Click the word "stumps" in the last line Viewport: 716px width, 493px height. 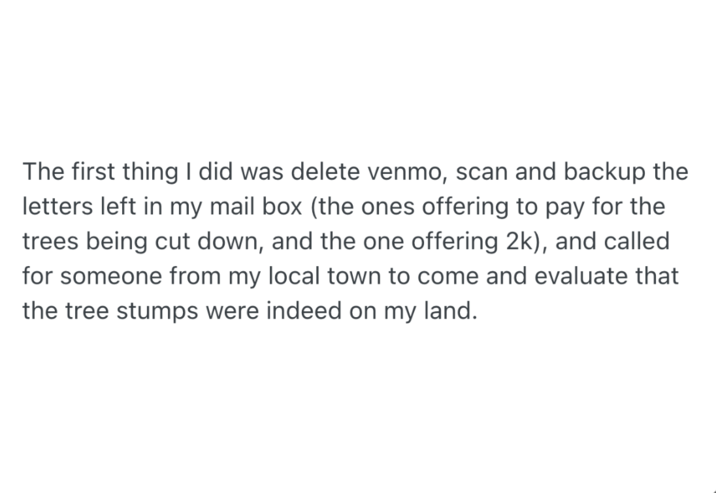point(150,311)
